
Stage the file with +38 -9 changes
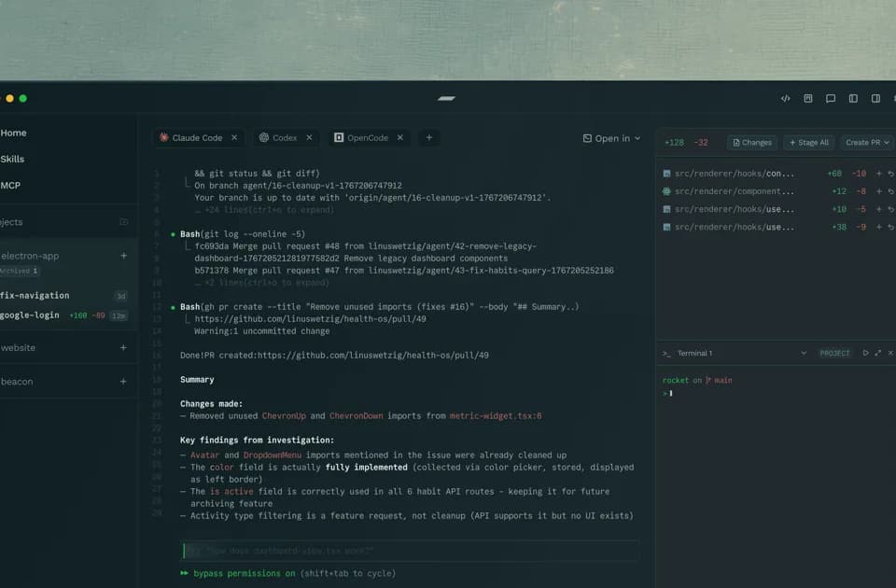click(879, 227)
